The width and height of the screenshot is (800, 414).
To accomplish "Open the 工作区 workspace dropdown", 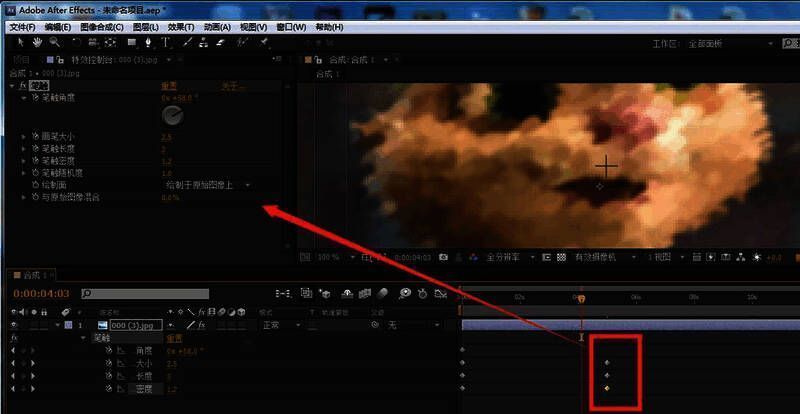I will 731,44.
